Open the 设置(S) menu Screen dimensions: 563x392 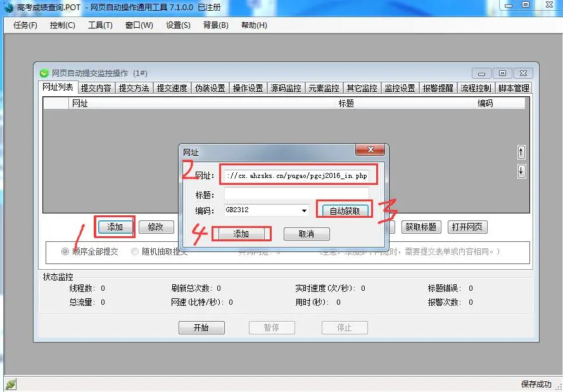click(x=178, y=25)
